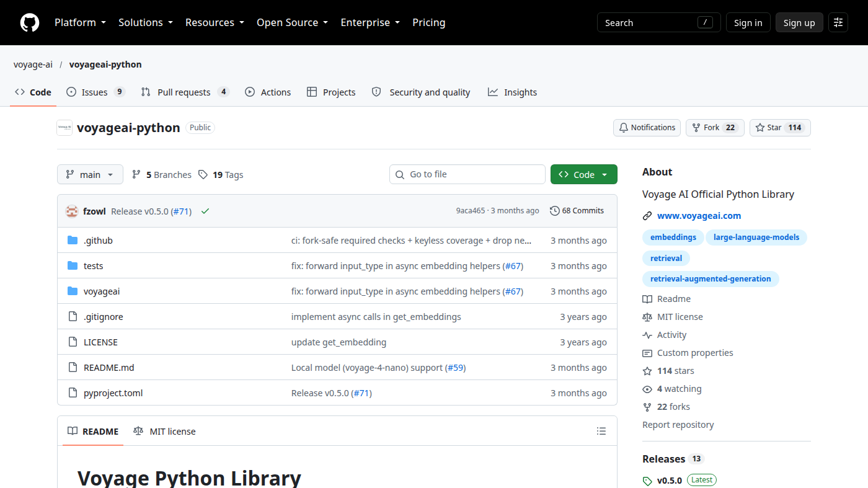Screen dimensions: 868x488
Task: Switch to the Issues tab
Action: 95,92
